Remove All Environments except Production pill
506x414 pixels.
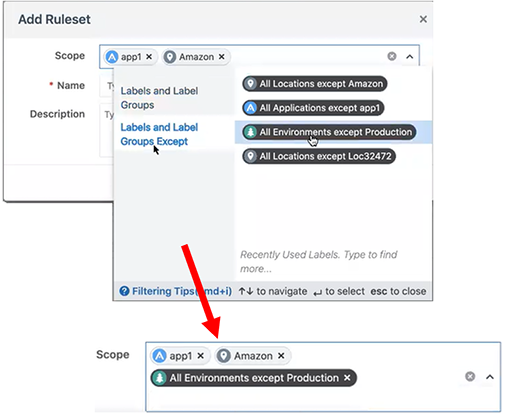[x=347, y=378]
